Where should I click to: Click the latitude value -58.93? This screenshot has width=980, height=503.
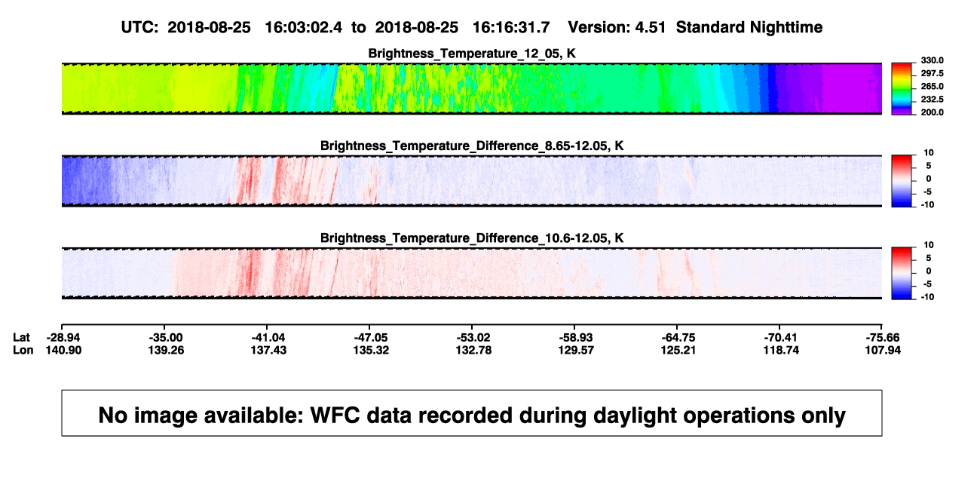[574, 337]
